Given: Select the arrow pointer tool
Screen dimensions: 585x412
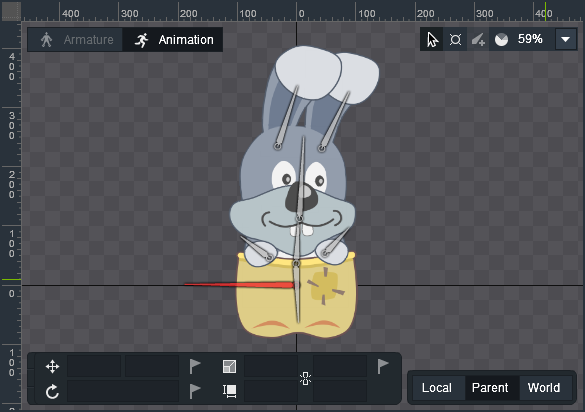Looking at the screenshot, I should (432, 39).
